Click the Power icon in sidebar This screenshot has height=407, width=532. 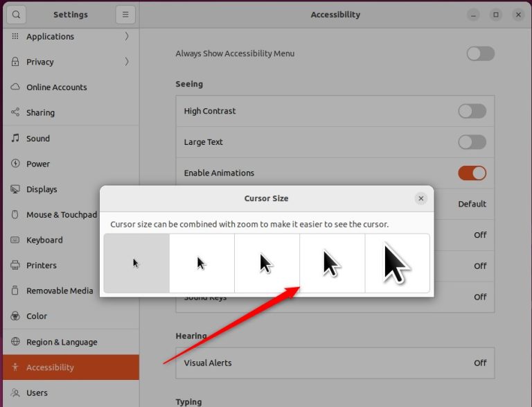coord(15,164)
